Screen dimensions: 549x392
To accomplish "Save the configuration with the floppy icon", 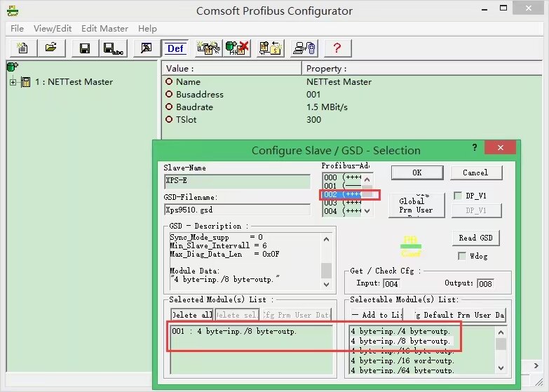I will [85, 48].
